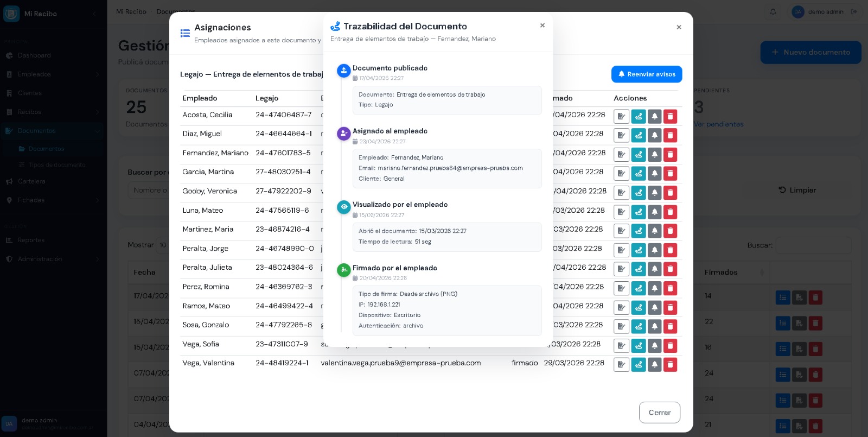This screenshot has height=437, width=868.
Task: Open traceability for Fernandez, Mariano row
Action: coord(639,155)
